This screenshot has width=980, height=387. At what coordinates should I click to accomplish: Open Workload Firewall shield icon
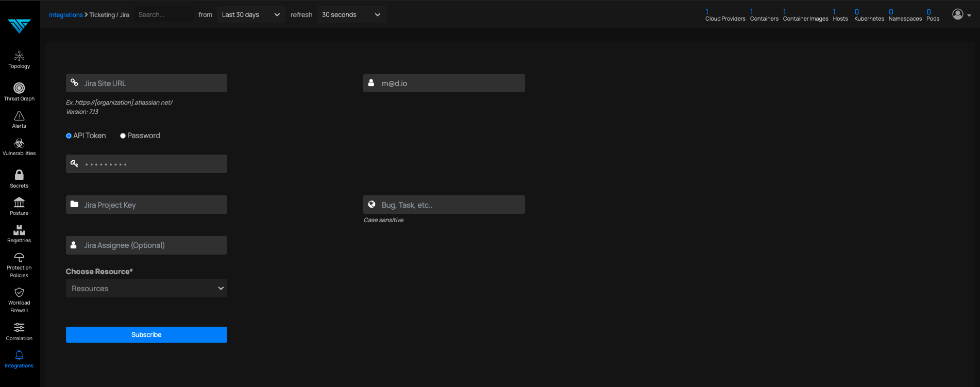click(19, 292)
